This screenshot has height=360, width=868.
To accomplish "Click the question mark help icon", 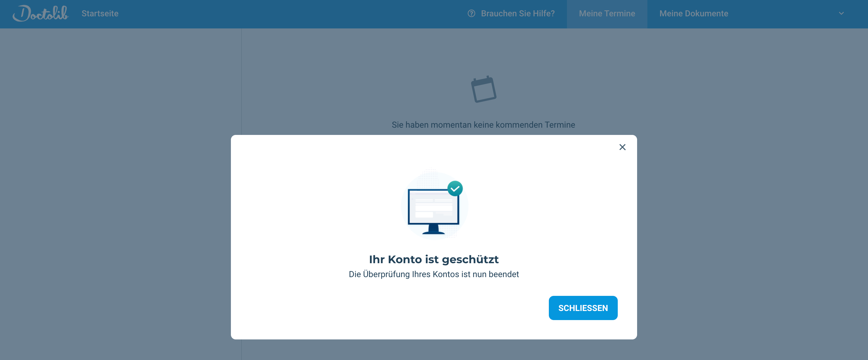I will pos(471,14).
